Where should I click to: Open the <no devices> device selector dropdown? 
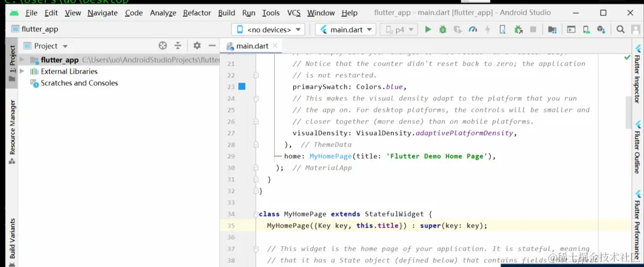click(x=268, y=30)
